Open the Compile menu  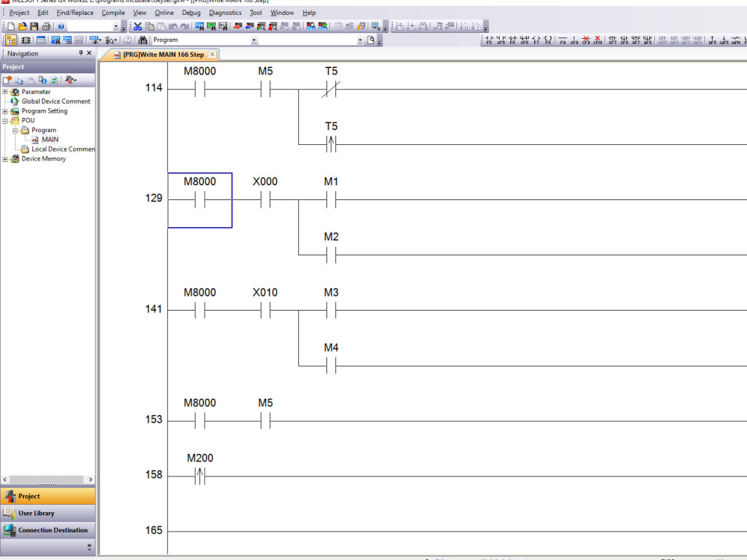pos(113,13)
